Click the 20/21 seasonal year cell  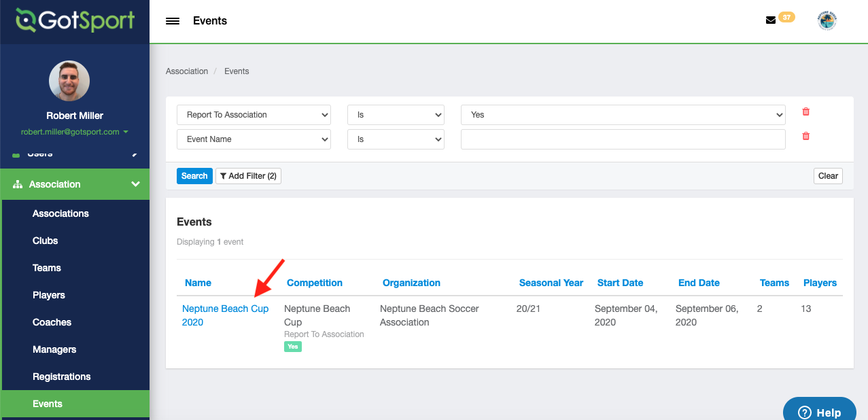click(x=528, y=309)
